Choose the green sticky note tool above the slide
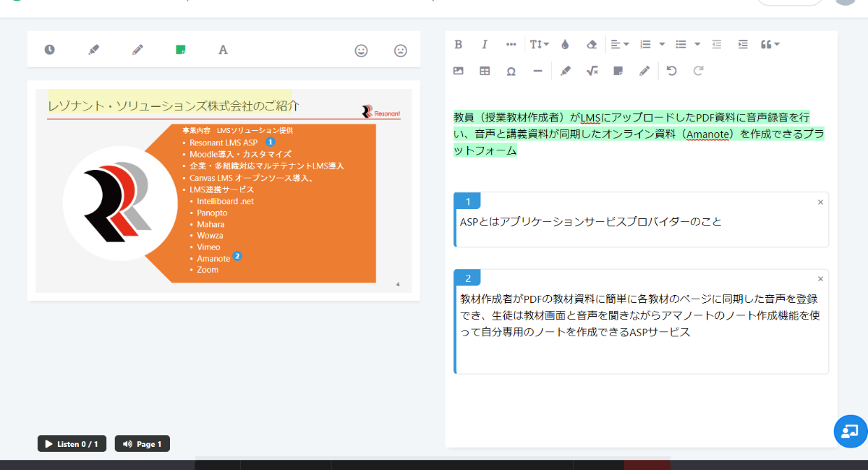Viewport: 868px width, 470px height. (x=181, y=50)
